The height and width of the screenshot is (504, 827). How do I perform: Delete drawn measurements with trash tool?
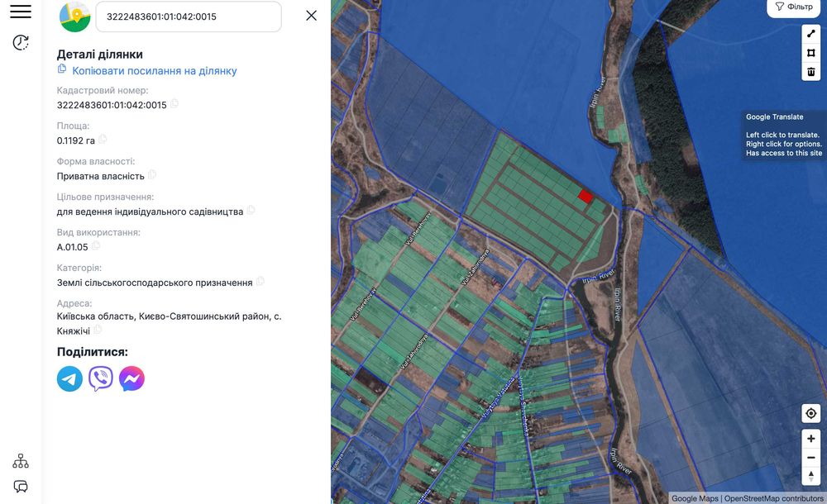click(811, 72)
